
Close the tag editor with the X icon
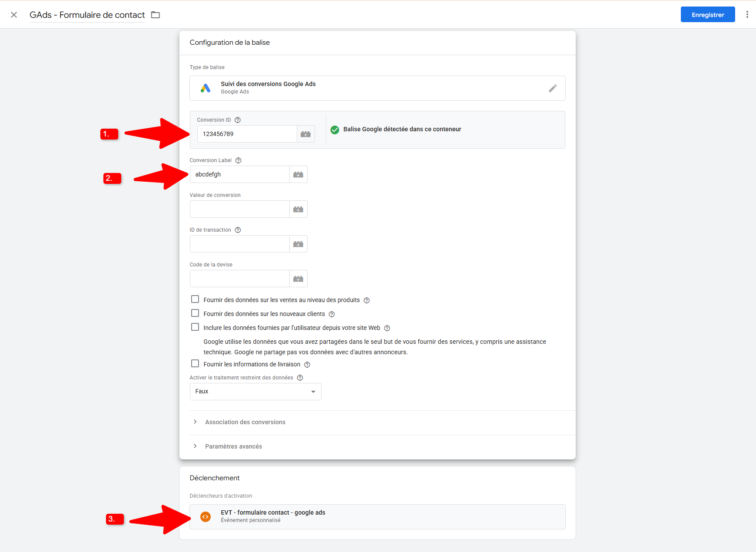coord(14,15)
